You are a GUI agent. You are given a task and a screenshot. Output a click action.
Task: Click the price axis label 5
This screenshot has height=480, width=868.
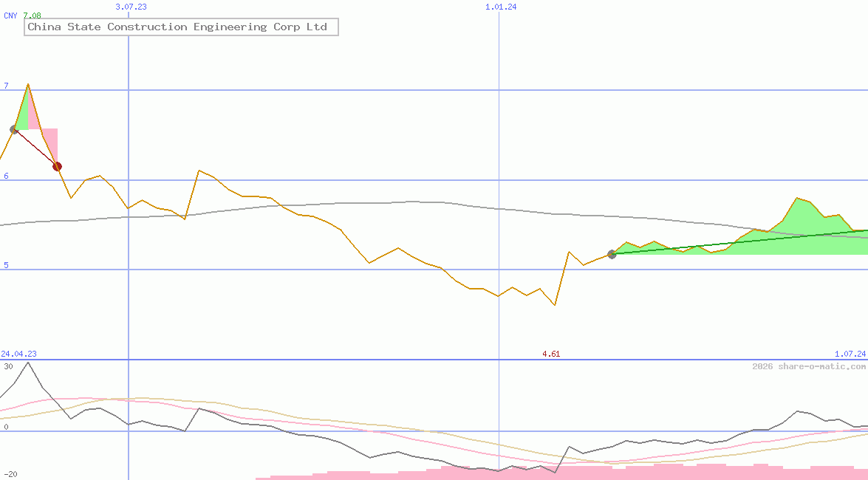coord(6,266)
